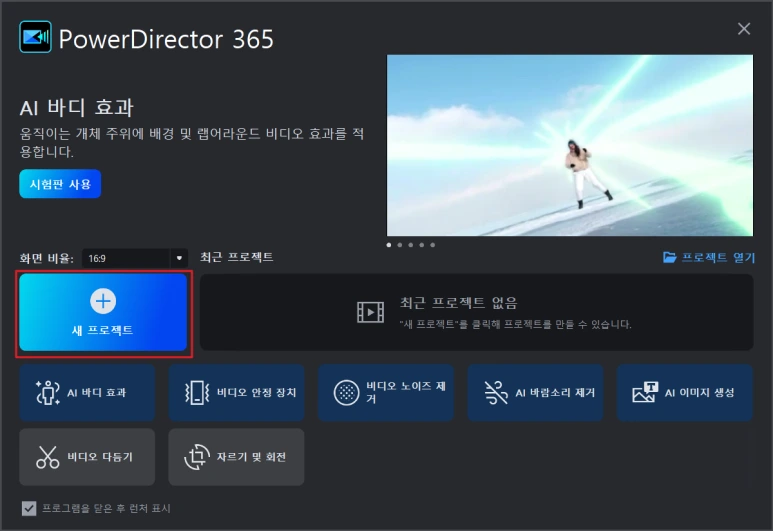Click the scissors trim icon

48,457
